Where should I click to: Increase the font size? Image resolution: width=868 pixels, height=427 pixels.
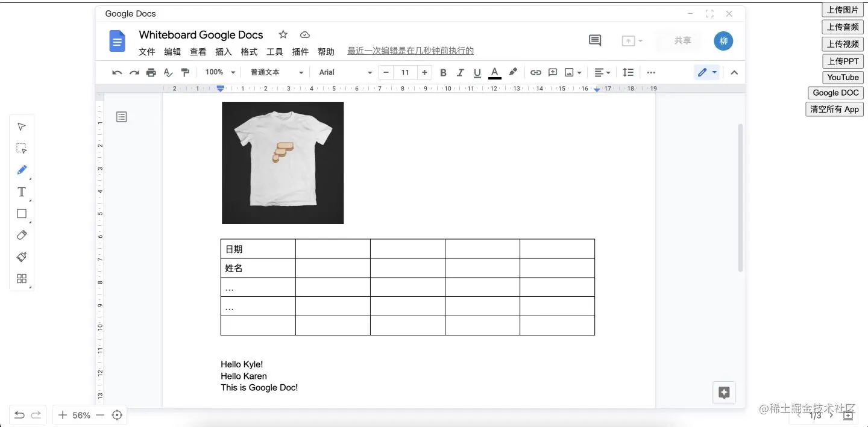(x=425, y=72)
